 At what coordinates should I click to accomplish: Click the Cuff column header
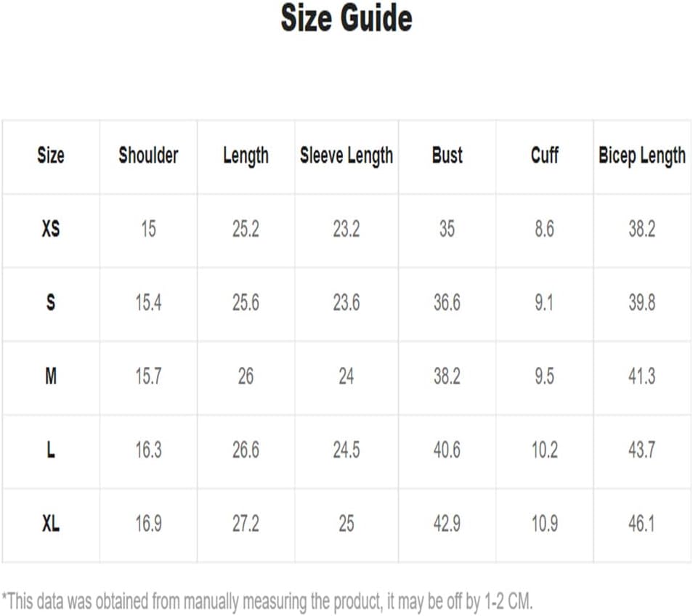[x=545, y=155]
